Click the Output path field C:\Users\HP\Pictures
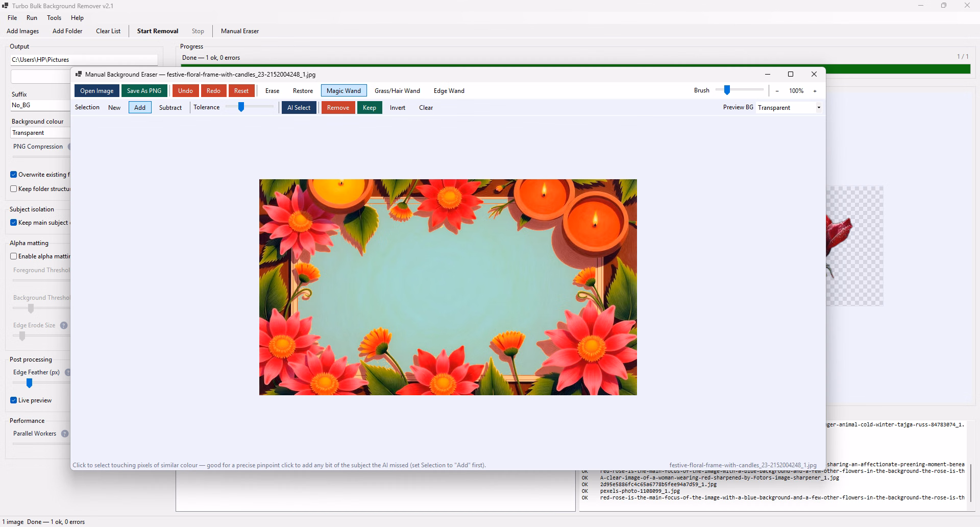 tap(84, 60)
